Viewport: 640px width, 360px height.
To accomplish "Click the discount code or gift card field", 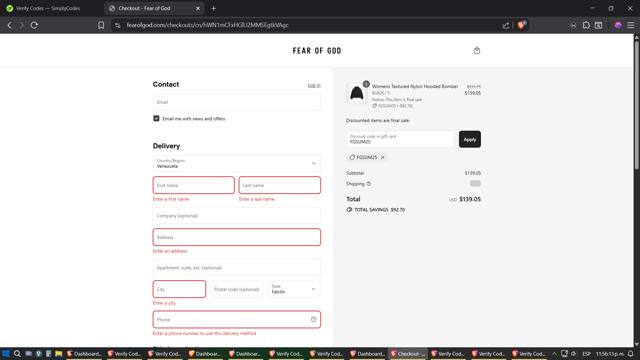I will [x=400, y=139].
